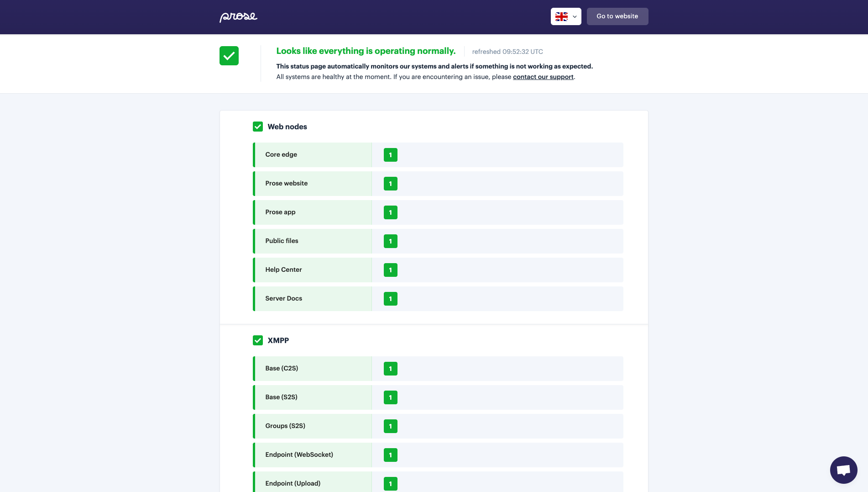Click the Base (C2S) replica badge

391,369
